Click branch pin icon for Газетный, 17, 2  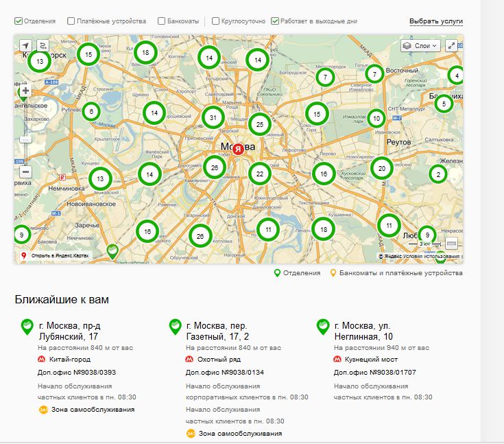tap(175, 327)
